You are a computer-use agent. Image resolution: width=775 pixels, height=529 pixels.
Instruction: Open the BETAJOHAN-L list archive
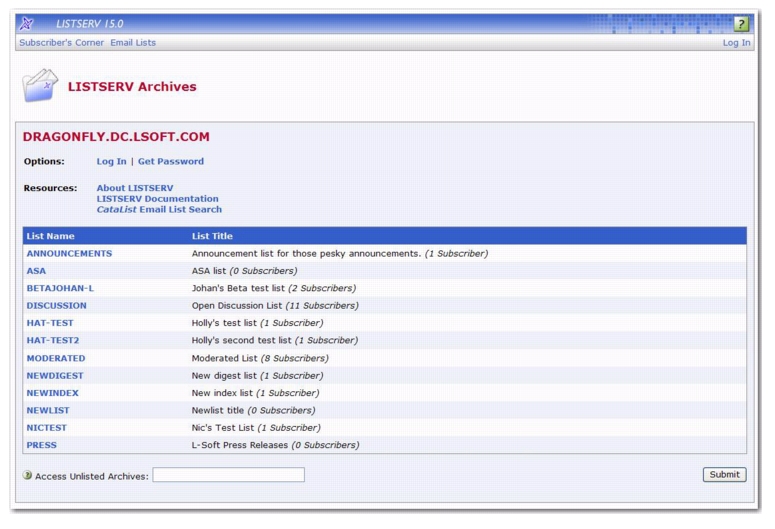[x=60, y=288]
